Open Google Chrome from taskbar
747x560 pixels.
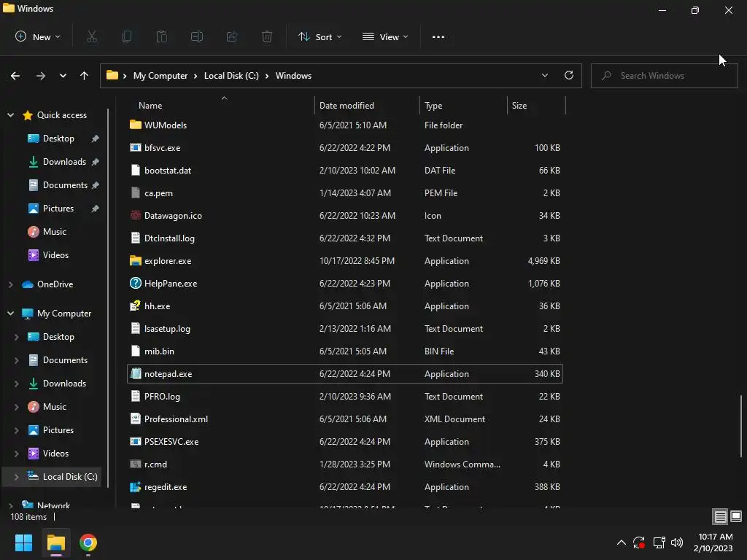click(88, 542)
